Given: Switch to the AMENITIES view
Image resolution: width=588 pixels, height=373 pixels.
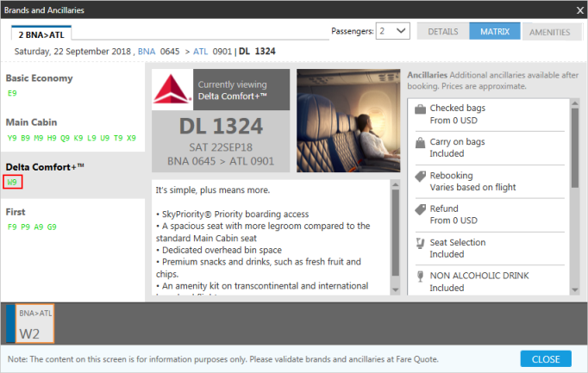Looking at the screenshot, I should pyautogui.click(x=549, y=32).
